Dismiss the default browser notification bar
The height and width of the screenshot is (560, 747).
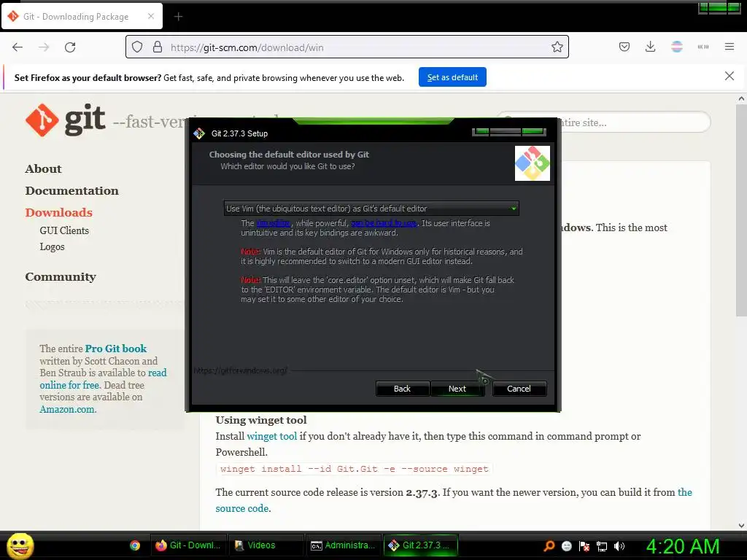tap(729, 76)
